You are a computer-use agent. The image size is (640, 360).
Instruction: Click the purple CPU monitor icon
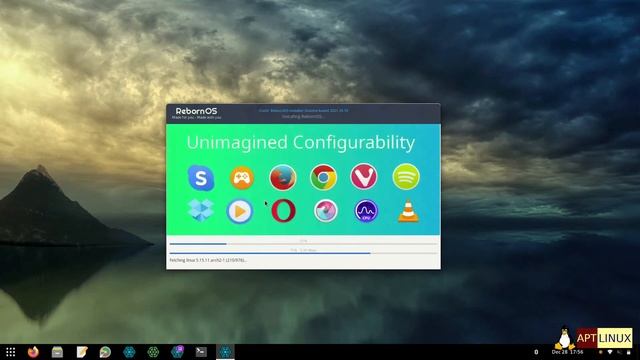pos(366,211)
